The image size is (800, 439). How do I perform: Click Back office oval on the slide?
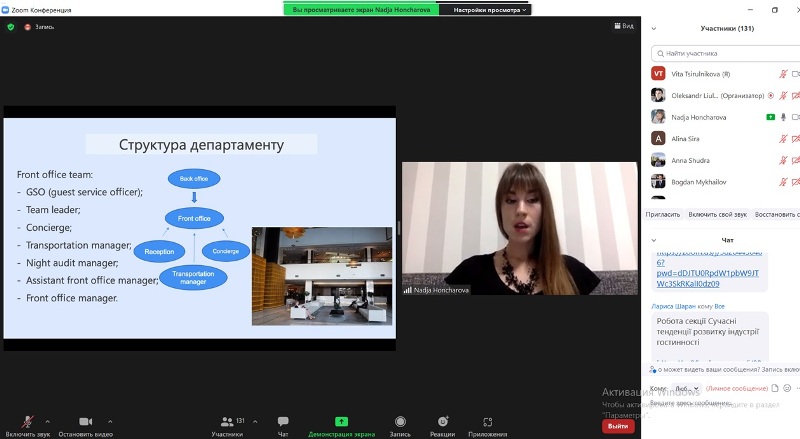coord(194,179)
